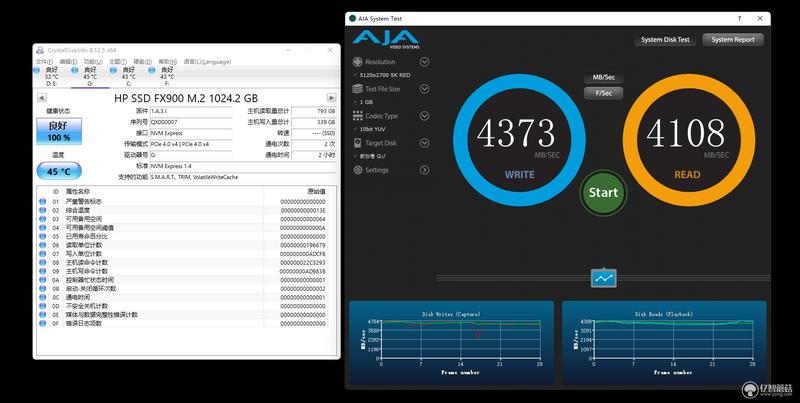Screen dimensions: 800x403
Task: Click the orange READ speed gauge
Action: click(689, 140)
